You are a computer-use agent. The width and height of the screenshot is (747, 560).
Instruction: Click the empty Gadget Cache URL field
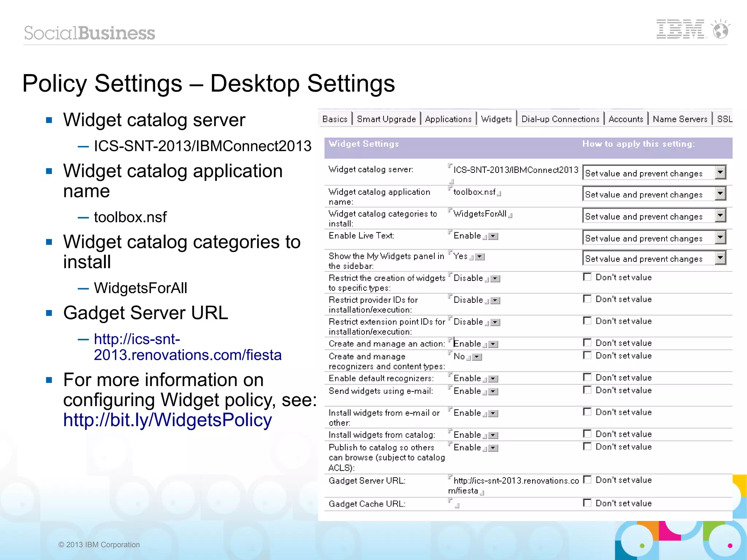tap(454, 503)
